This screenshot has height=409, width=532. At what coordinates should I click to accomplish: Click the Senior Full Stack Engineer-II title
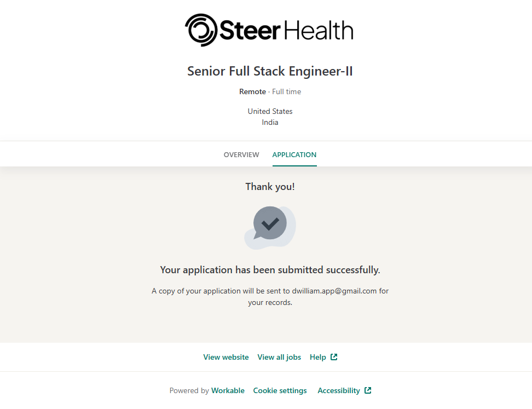[x=270, y=71]
